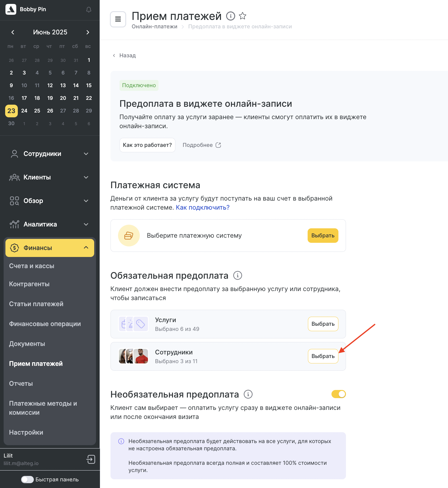448x488 pixels.
Task: Click info icon beside Прием платежей title
Action: tap(231, 16)
